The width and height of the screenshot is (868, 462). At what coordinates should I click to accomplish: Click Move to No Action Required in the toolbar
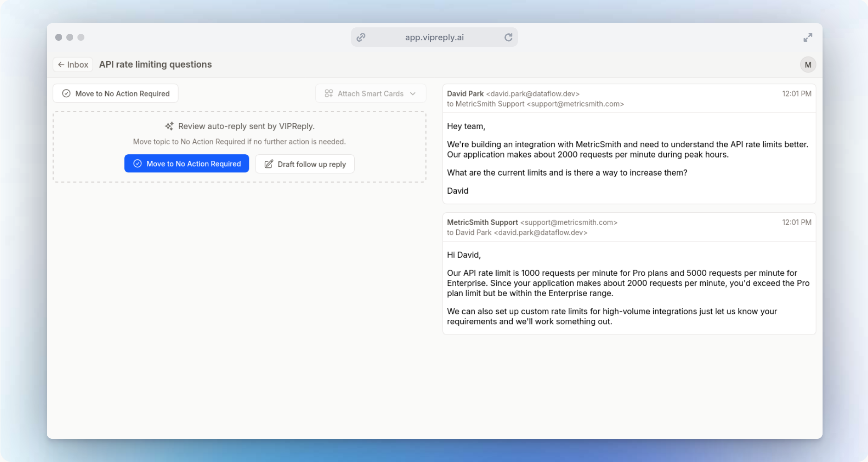pos(115,93)
